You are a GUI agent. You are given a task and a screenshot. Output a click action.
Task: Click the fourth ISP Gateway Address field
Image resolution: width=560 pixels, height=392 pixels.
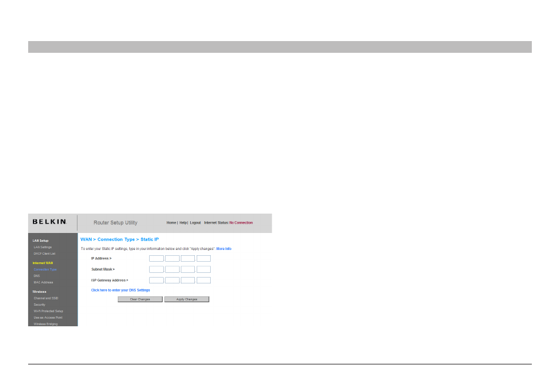pyautogui.click(x=204, y=281)
